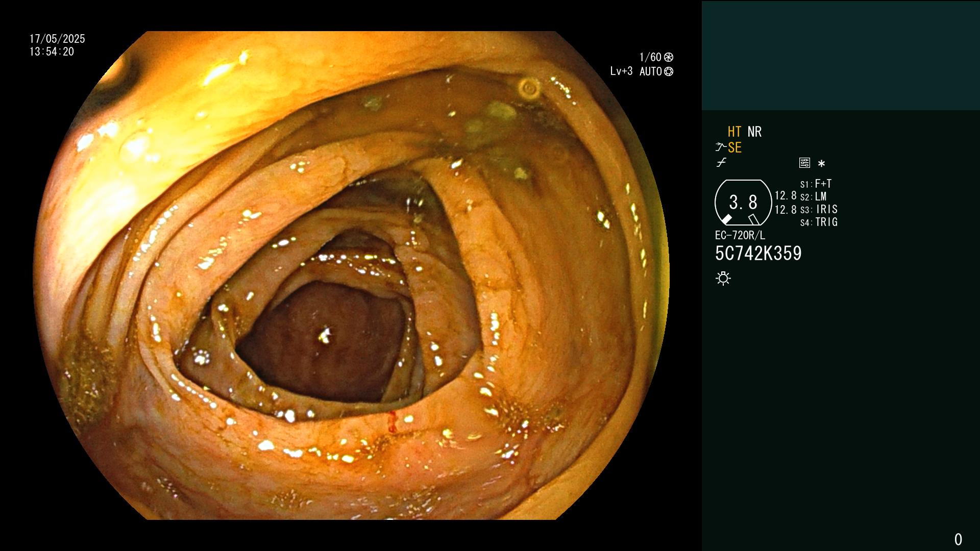Select the NR noise reduction indicator

[x=754, y=132]
